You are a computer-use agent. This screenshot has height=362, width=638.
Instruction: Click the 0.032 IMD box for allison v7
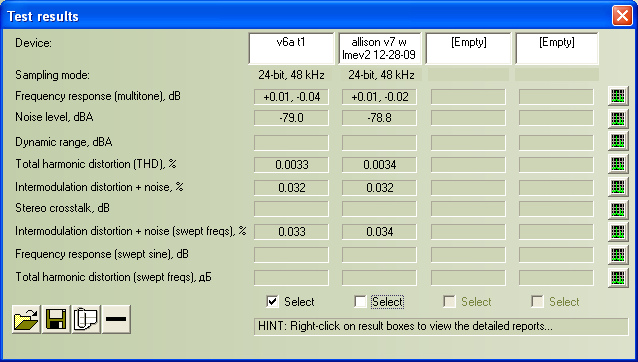pos(379,188)
